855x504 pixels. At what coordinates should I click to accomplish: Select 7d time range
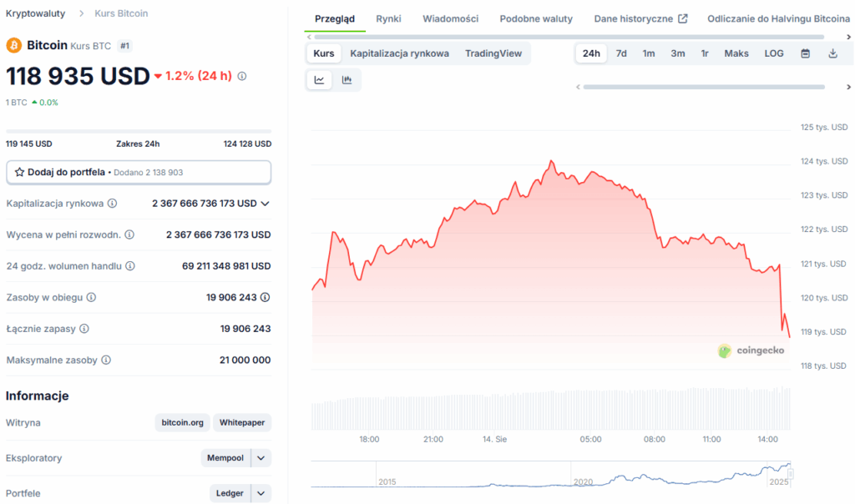pos(621,53)
